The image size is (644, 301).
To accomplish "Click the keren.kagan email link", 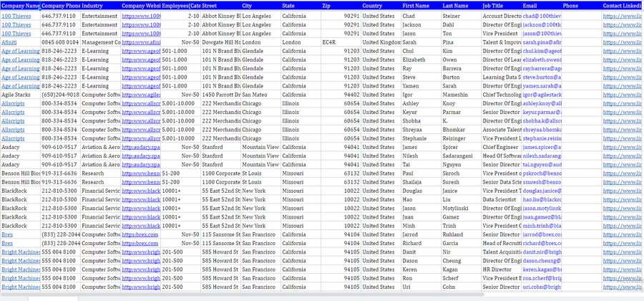I will [x=542, y=269].
